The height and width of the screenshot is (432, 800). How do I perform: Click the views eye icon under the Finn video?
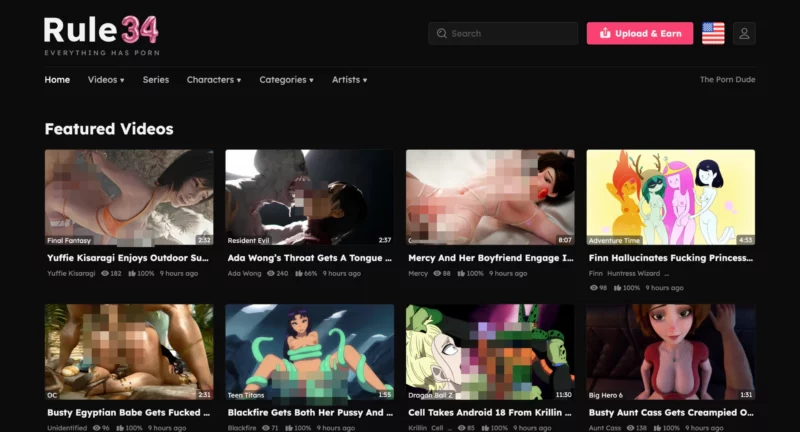(x=593, y=288)
